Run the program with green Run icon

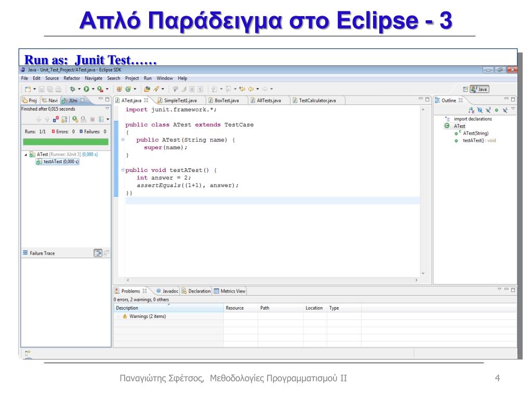[87, 89]
